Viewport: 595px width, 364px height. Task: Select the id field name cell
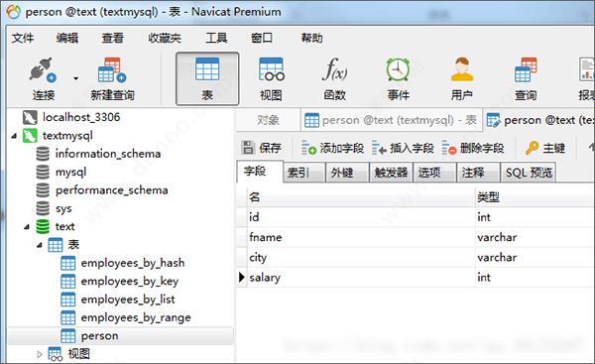point(361,217)
